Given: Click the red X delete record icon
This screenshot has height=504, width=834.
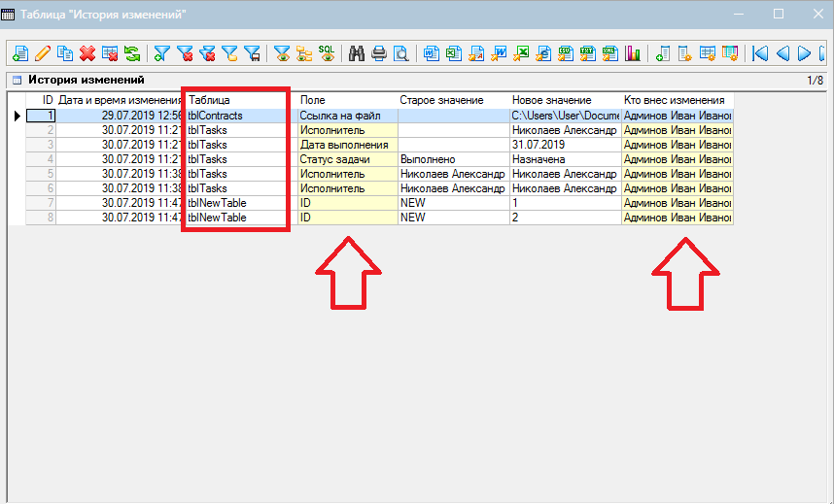Looking at the screenshot, I should (x=87, y=53).
